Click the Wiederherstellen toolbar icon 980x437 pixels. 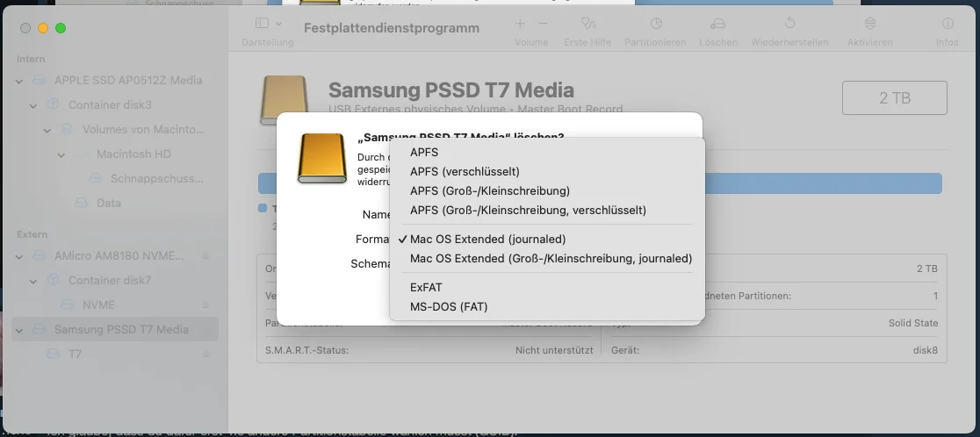(790, 23)
